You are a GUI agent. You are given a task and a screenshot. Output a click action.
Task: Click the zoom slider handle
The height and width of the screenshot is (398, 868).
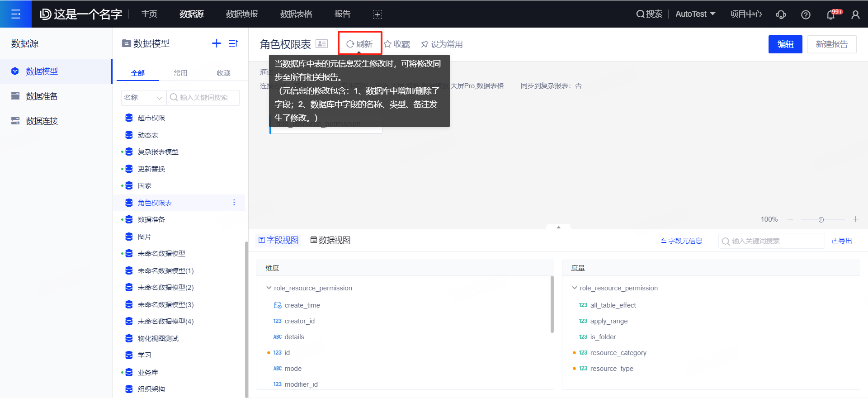(821, 220)
